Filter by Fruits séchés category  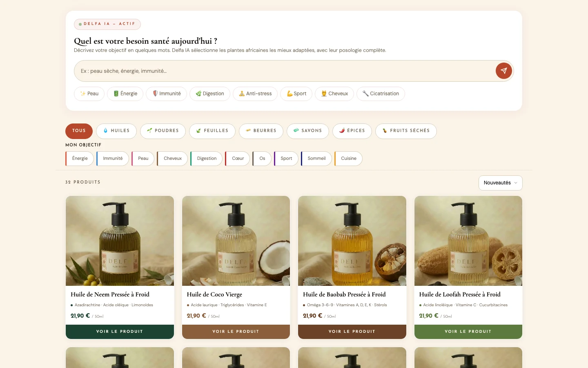click(x=406, y=131)
